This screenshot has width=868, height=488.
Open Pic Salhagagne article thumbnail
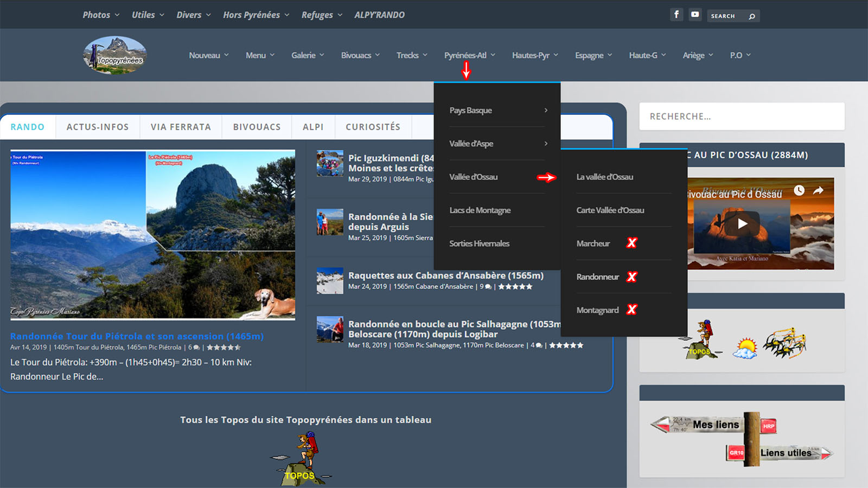(330, 330)
